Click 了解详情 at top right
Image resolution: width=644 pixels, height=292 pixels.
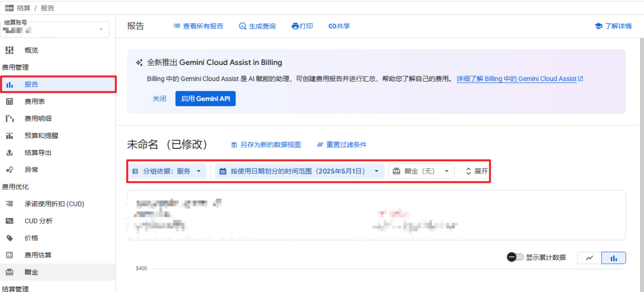613,26
